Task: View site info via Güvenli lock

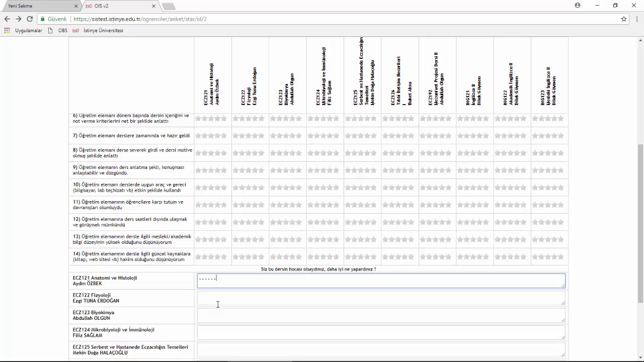Action: (x=53, y=19)
